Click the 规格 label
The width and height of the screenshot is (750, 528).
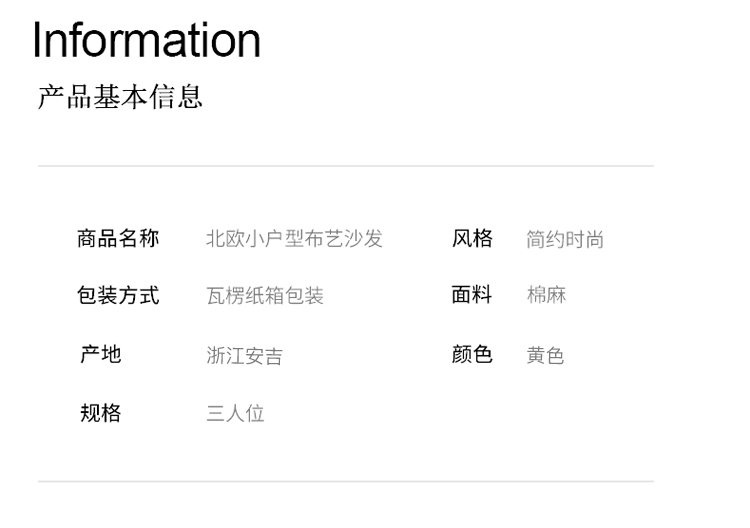click(x=100, y=413)
